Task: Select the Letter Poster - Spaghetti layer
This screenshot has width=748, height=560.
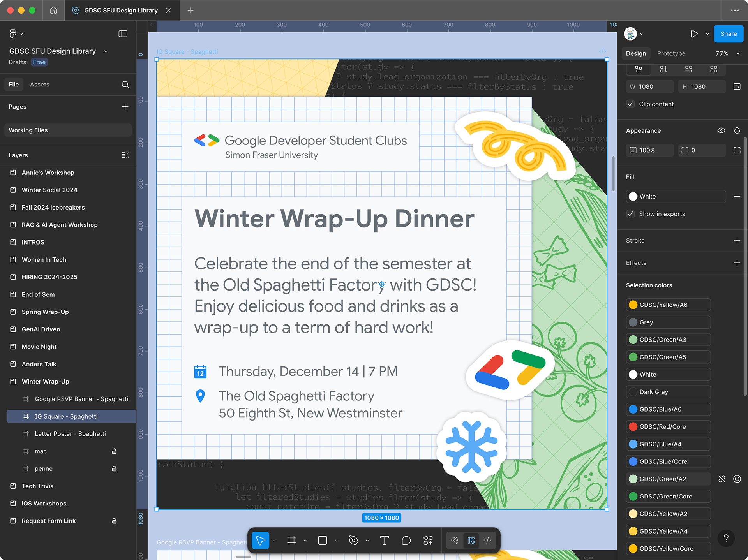Action: [x=70, y=434]
